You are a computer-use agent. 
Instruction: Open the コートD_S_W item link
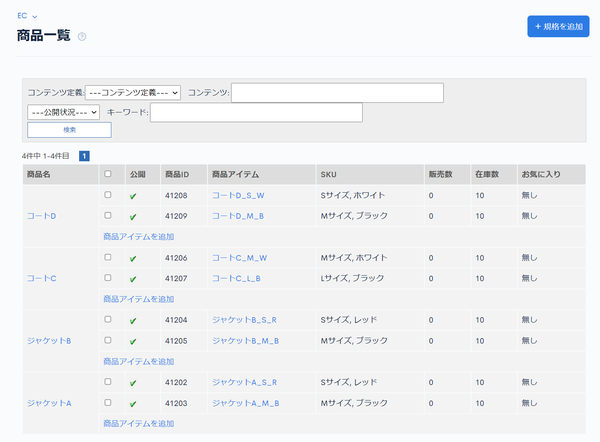click(x=238, y=196)
